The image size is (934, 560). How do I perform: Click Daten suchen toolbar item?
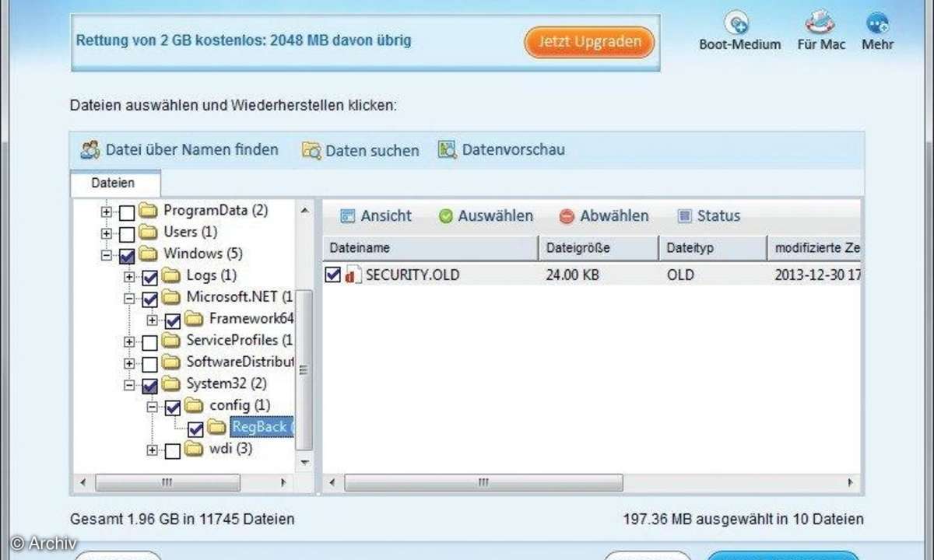[x=360, y=150]
